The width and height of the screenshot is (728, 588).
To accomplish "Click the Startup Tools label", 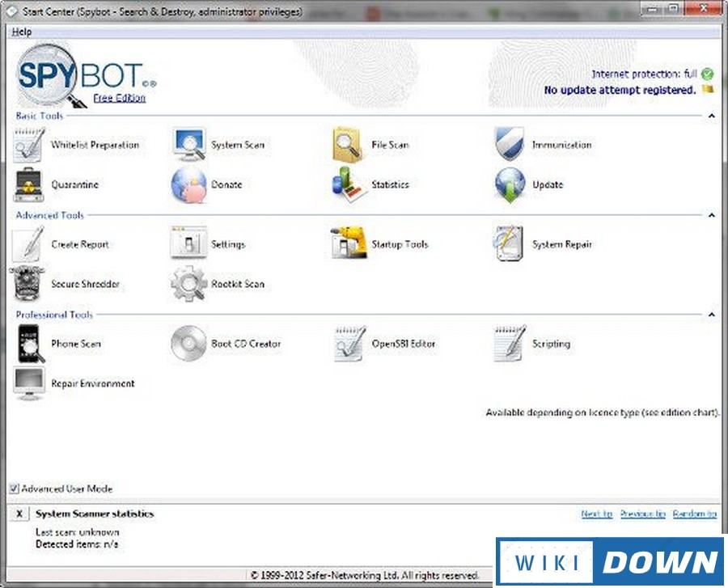I will 400,244.
